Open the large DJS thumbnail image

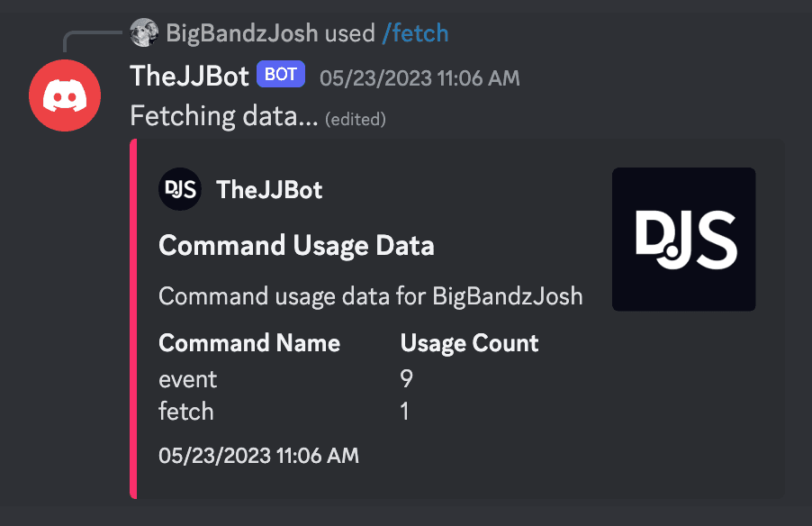[683, 239]
